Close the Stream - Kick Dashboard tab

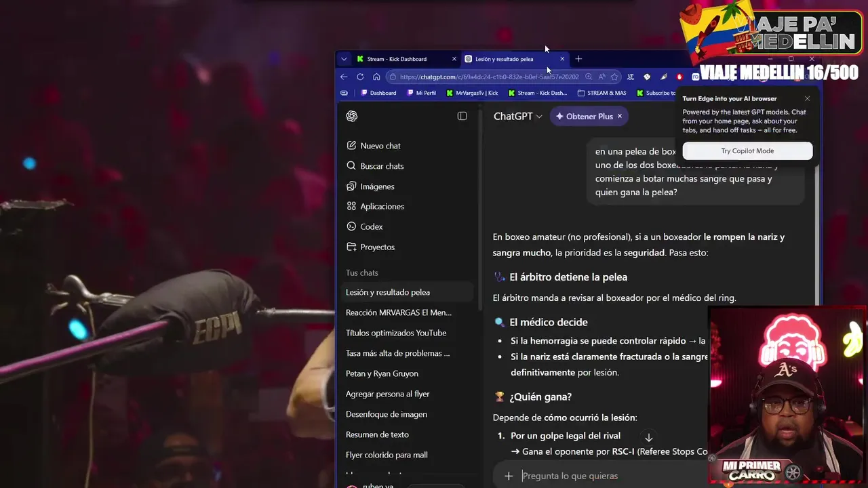pyautogui.click(x=454, y=59)
